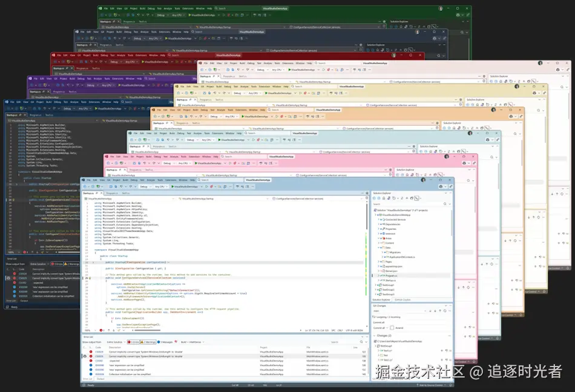Expand the Connected Services node in light-blue window
Image resolution: width=575 pixels, height=392 pixels.
point(379,220)
